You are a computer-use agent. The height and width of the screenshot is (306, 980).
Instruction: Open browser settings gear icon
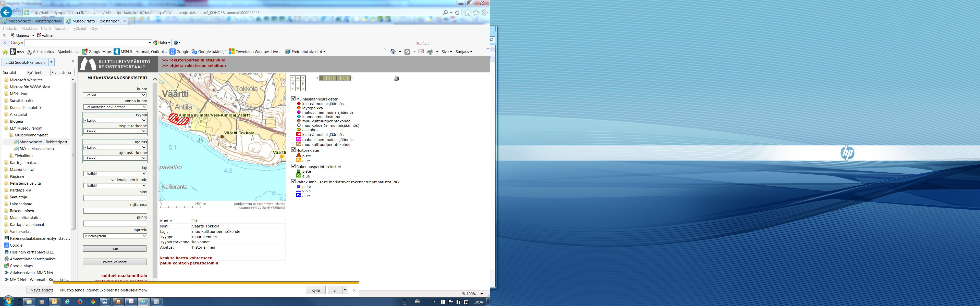[485, 12]
